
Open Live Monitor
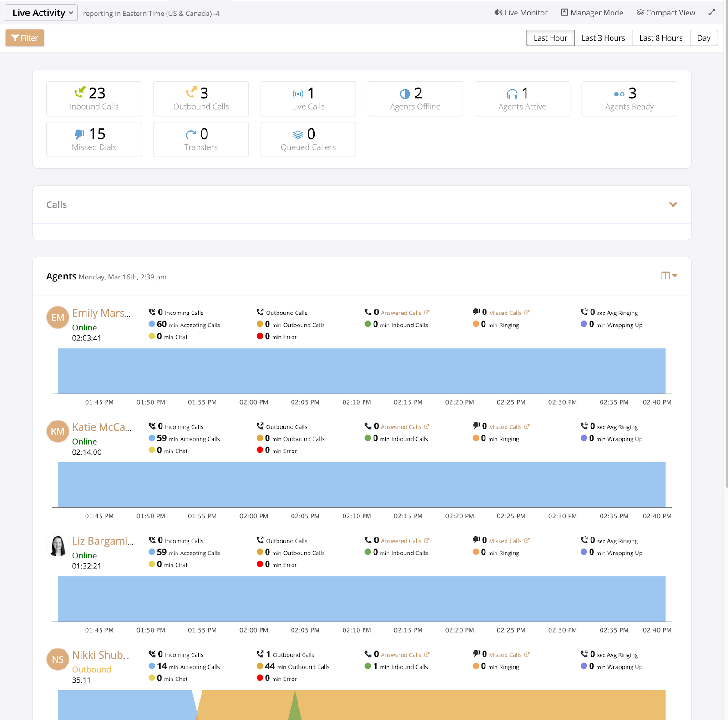[521, 13]
